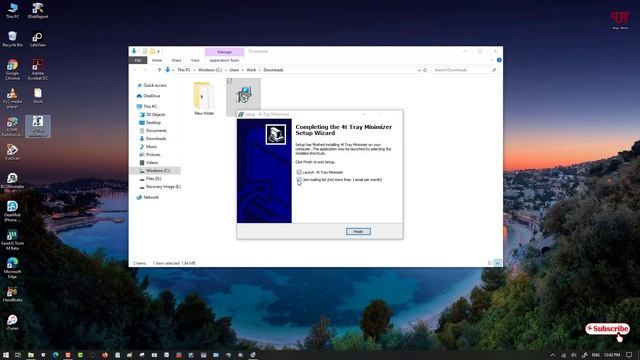Viewport: 640px width, 360px height.
Task: Select iTunes desktop icon
Action: coord(12,322)
